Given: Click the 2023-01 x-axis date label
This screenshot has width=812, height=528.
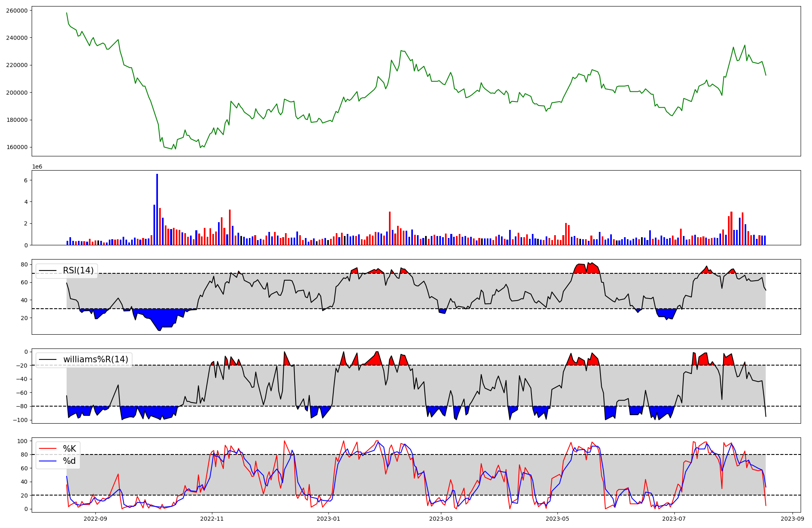Looking at the screenshot, I should pyautogui.click(x=328, y=519).
